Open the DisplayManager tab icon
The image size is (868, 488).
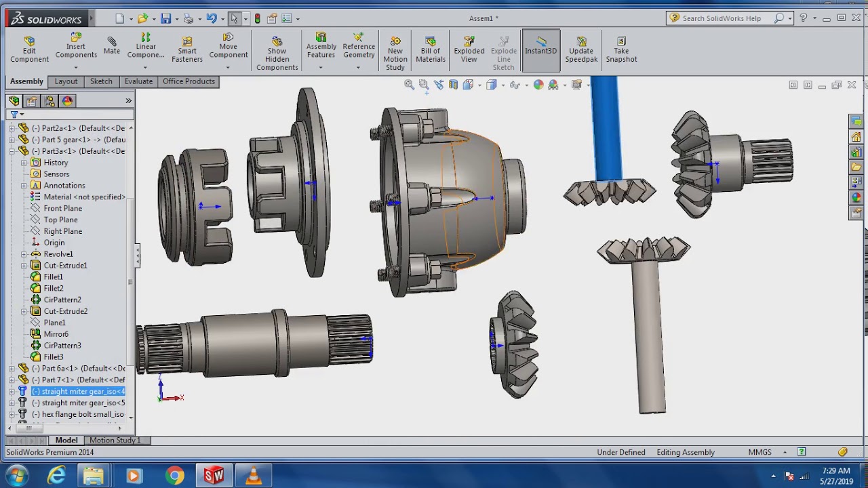[x=67, y=101]
